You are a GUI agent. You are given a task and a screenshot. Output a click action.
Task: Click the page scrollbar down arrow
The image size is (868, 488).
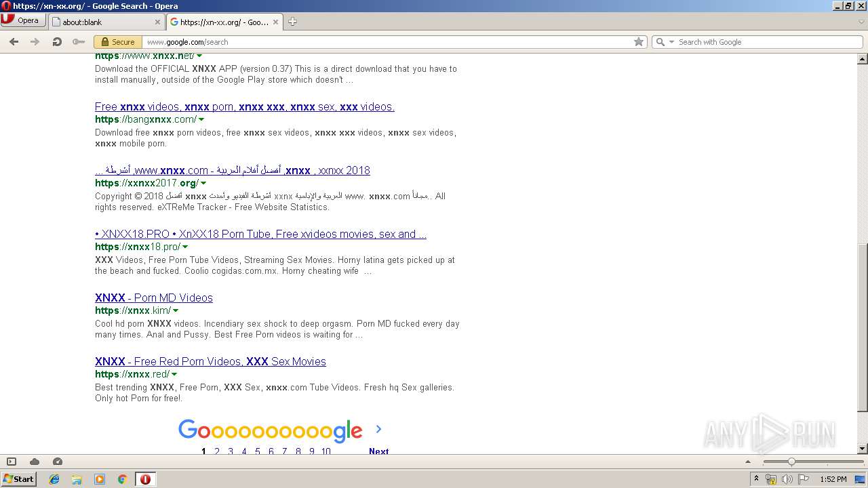(863, 449)
